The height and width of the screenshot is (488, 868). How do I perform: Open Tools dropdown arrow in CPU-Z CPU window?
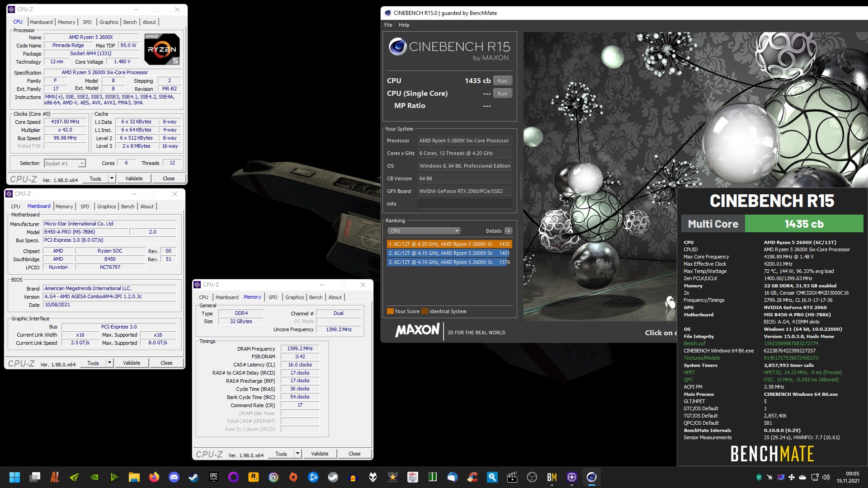[x=112, y=178]
